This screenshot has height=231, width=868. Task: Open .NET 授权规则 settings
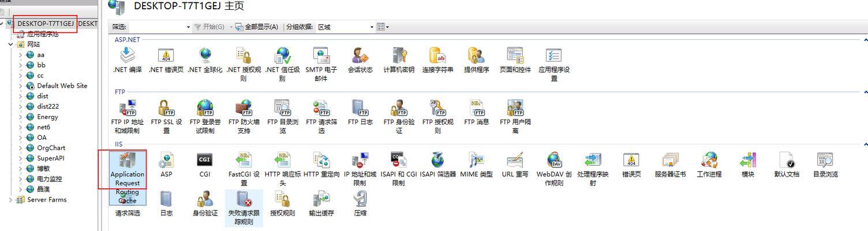(x=244, y=64)
